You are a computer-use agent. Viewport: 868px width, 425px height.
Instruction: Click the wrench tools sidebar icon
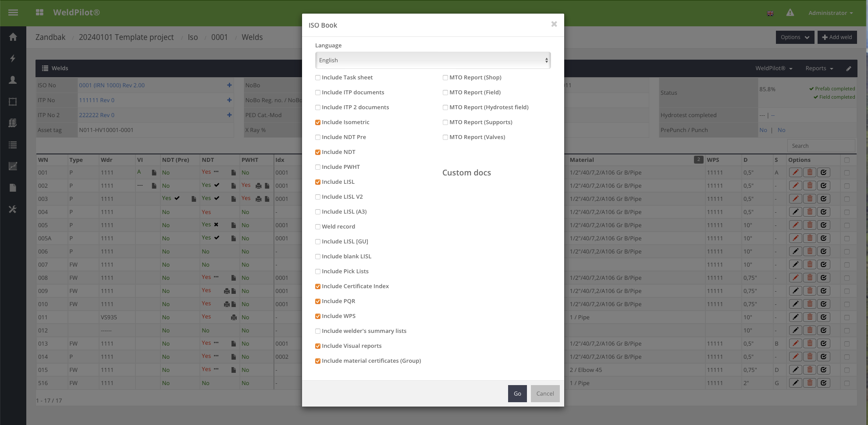tap(13, 209)
